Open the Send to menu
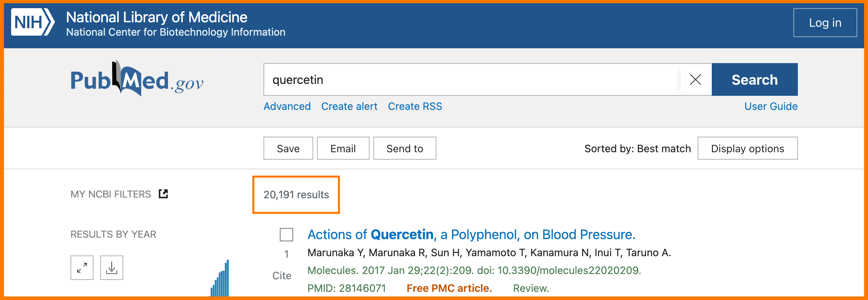 pos(404,149)
